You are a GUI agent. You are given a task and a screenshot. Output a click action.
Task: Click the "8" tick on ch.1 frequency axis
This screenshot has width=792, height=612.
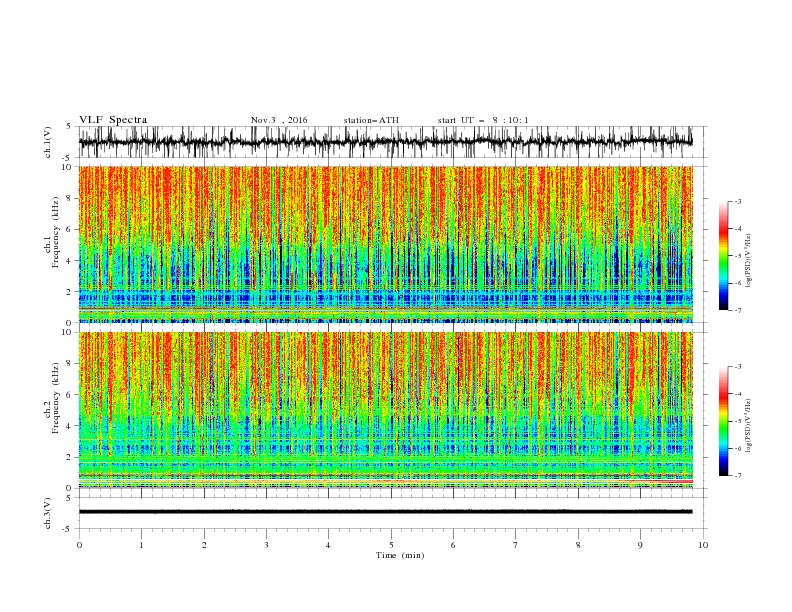coord(69,198)
